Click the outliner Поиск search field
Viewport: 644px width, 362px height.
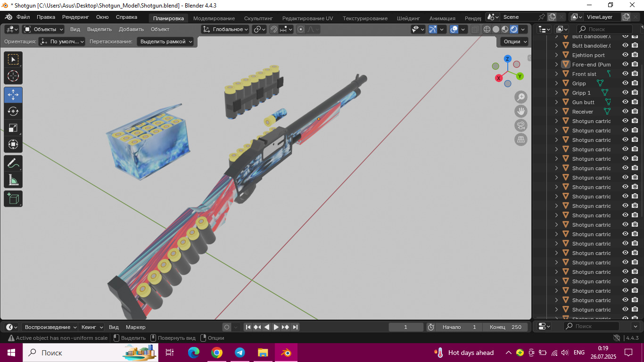(604, 29)
